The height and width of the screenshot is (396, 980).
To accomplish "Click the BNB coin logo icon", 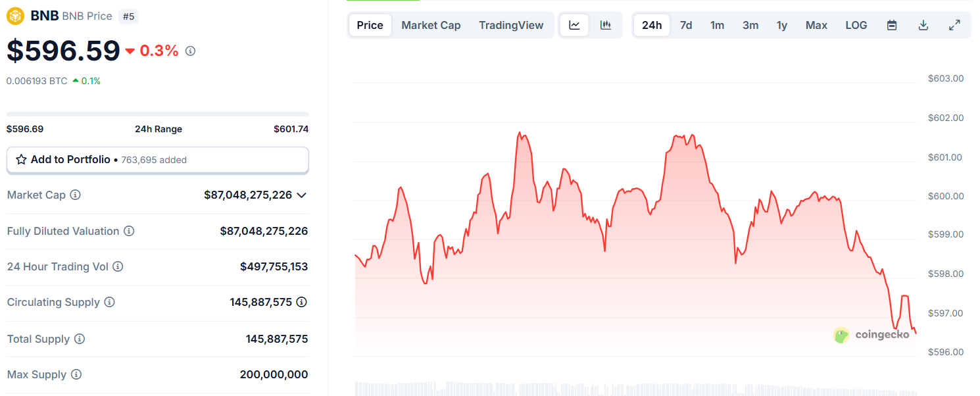I will 15,16.
